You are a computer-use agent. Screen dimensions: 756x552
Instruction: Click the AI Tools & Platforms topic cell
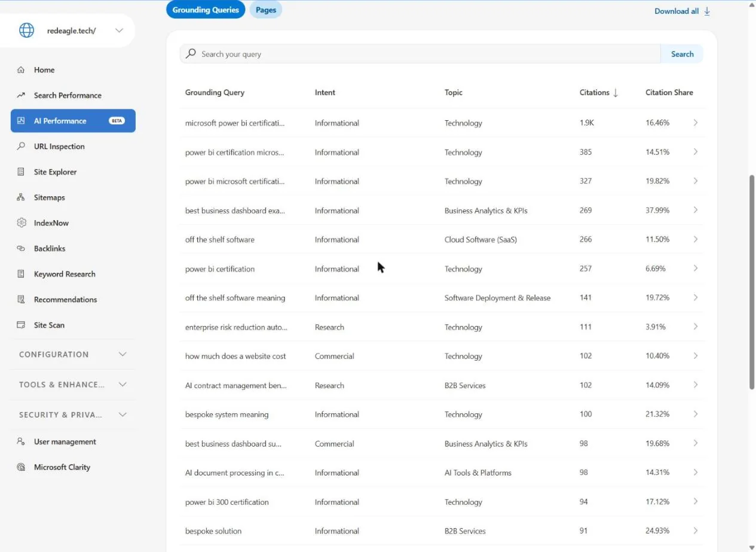coord(478,473)
